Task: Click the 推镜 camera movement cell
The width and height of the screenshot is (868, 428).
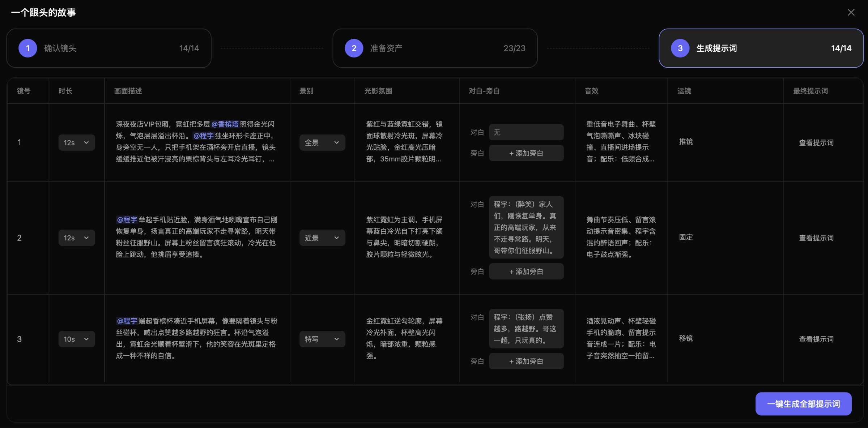Action: pos(686,142)
